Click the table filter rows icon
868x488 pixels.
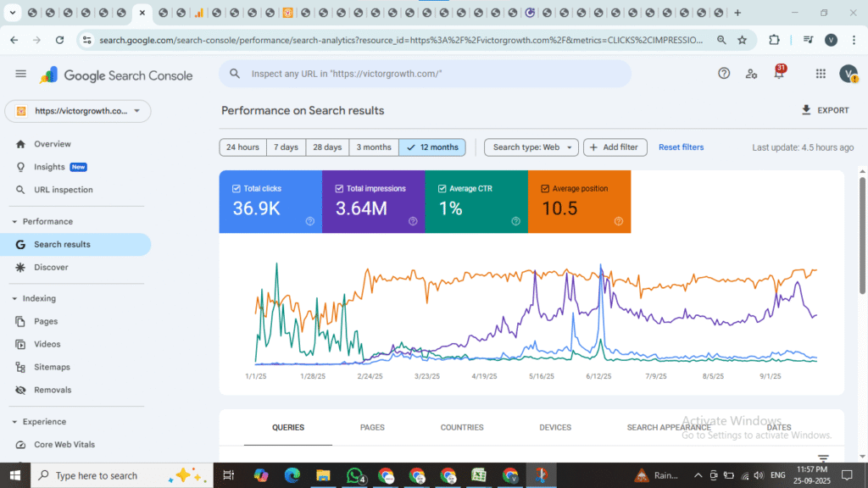[823, 458]
